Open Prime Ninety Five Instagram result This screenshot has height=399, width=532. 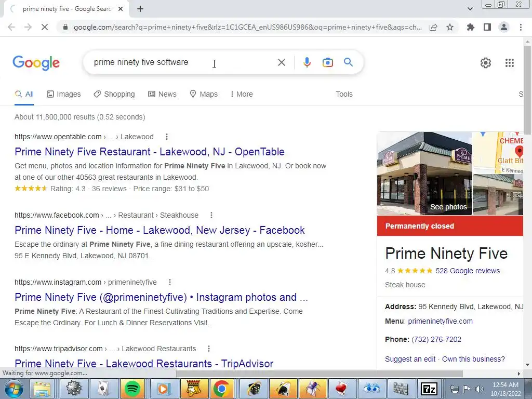click(x=161, y=297)
